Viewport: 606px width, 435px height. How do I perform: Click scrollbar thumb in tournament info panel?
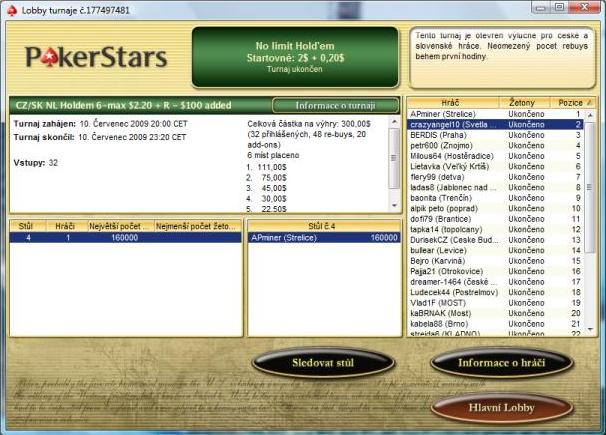[394, 158]
